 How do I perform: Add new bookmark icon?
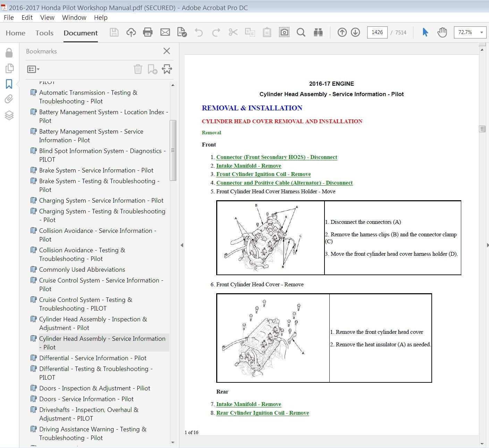(x=152, y=69)
